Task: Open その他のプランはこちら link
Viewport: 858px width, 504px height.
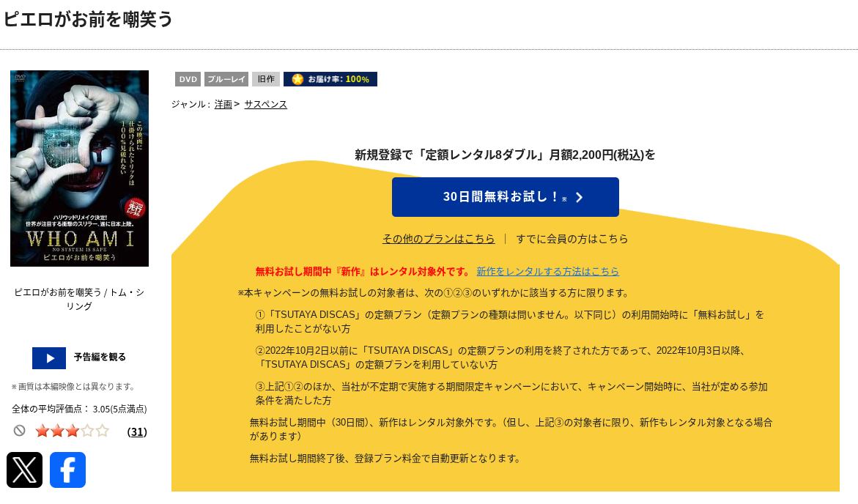Action: (x=438, y=239)
